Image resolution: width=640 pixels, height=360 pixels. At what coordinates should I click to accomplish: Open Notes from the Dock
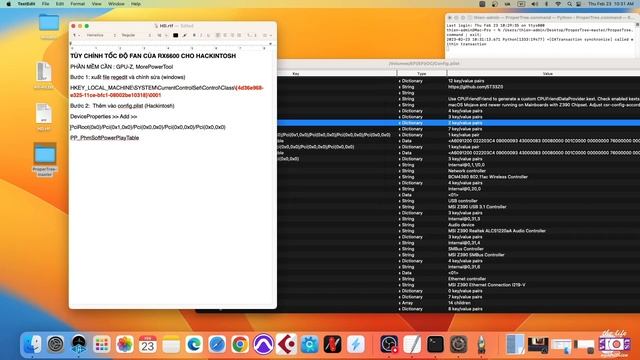pos(171,344)
